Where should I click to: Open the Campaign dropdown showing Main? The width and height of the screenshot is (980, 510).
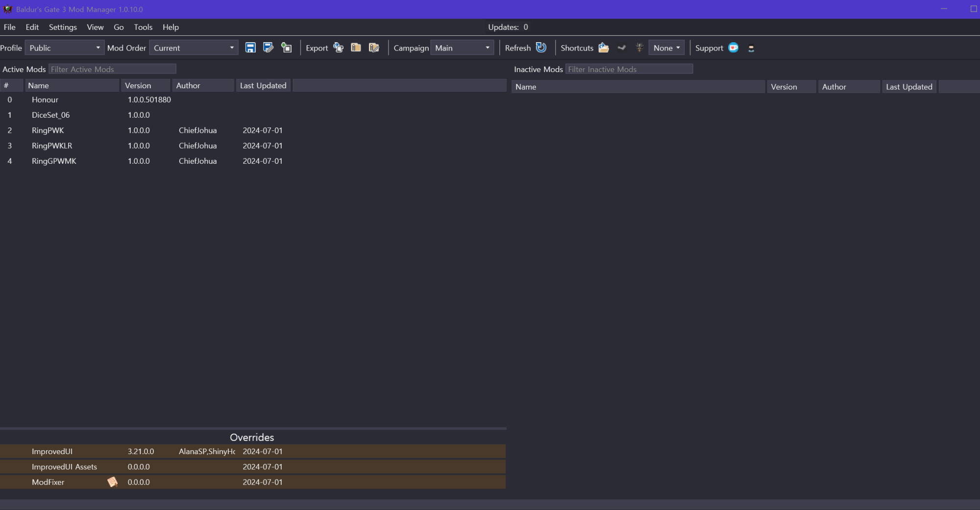point(462,48)
